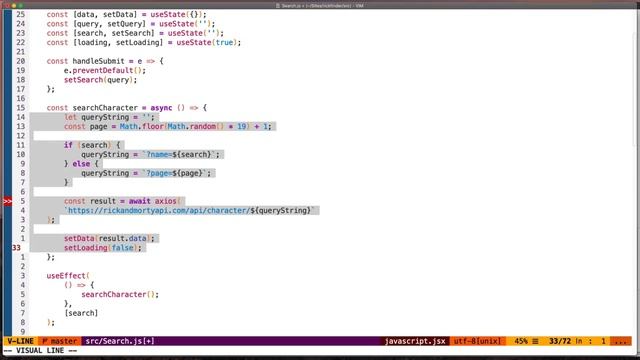The height and width of the screenshot is (360, 640).
Task: Click 'searchCharacter' in the const declaration
Action: pos(105,108)
